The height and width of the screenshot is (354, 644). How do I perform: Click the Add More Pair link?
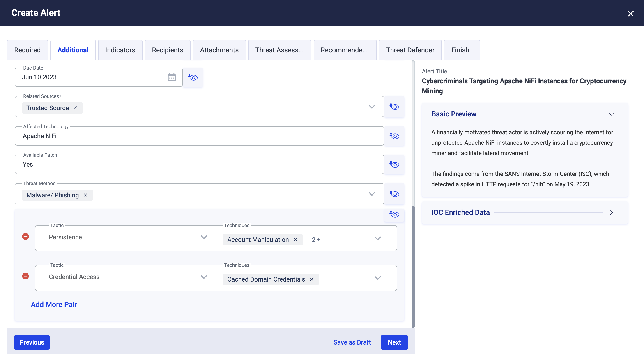[54, 304]
